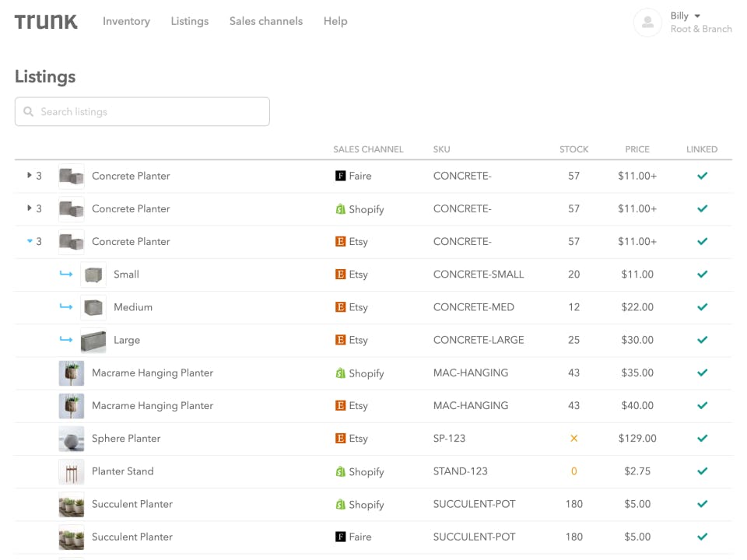
Task: Click the Etsy icon on Sphere Planter row
Action: pos(339,438)
